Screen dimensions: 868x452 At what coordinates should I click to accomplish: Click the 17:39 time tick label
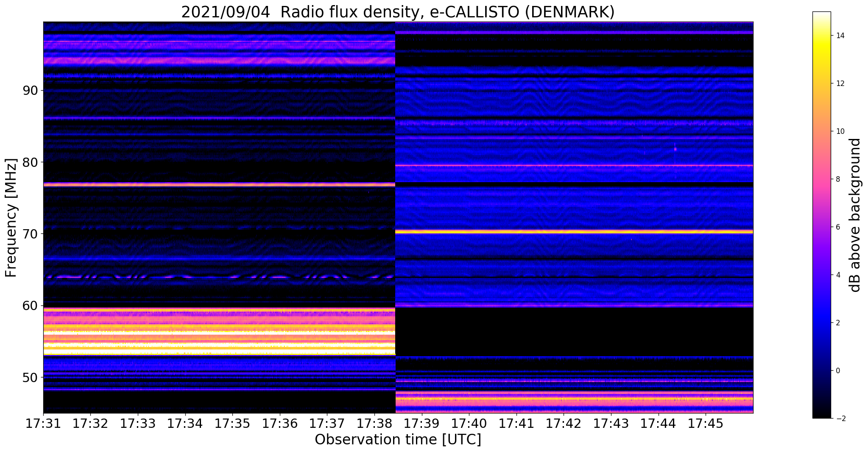point(421,424)
